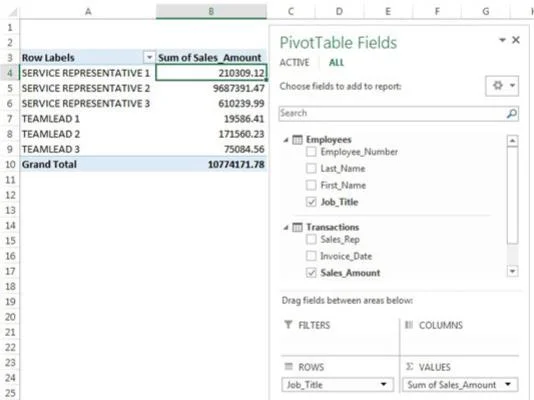
Task: Enable the Invoice_Date field checkbox
Action: [x=311, y=256]
